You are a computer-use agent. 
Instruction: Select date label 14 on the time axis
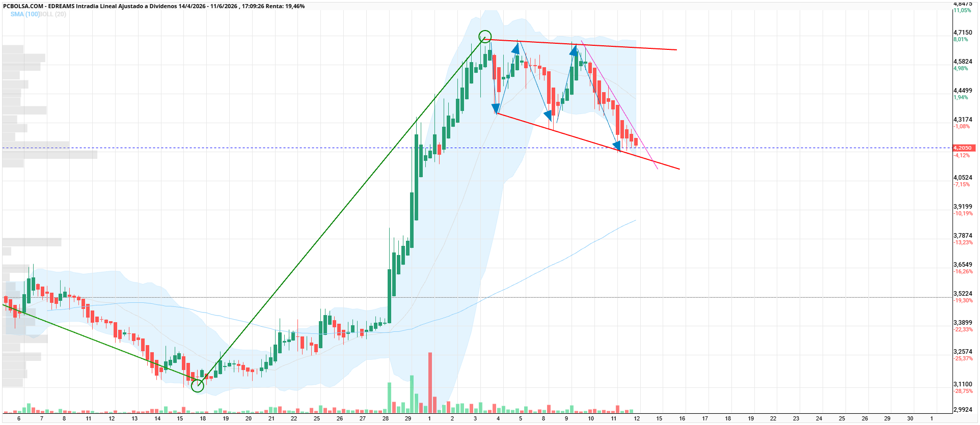pyautogui.click(x=157, y=419)
